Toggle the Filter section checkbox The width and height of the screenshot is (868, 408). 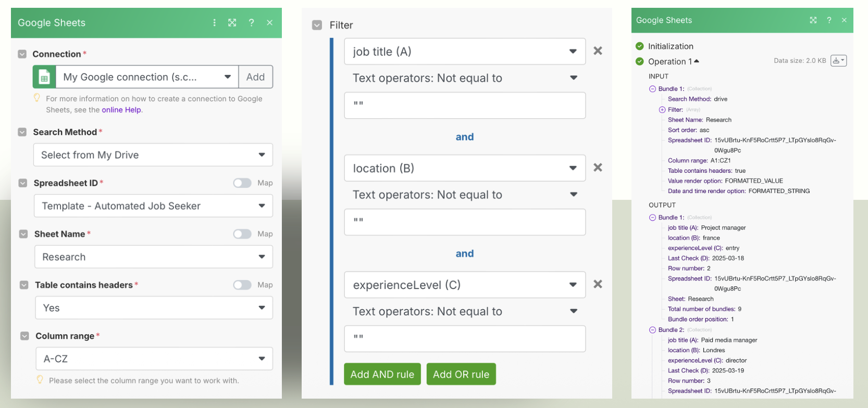[317, 24]
